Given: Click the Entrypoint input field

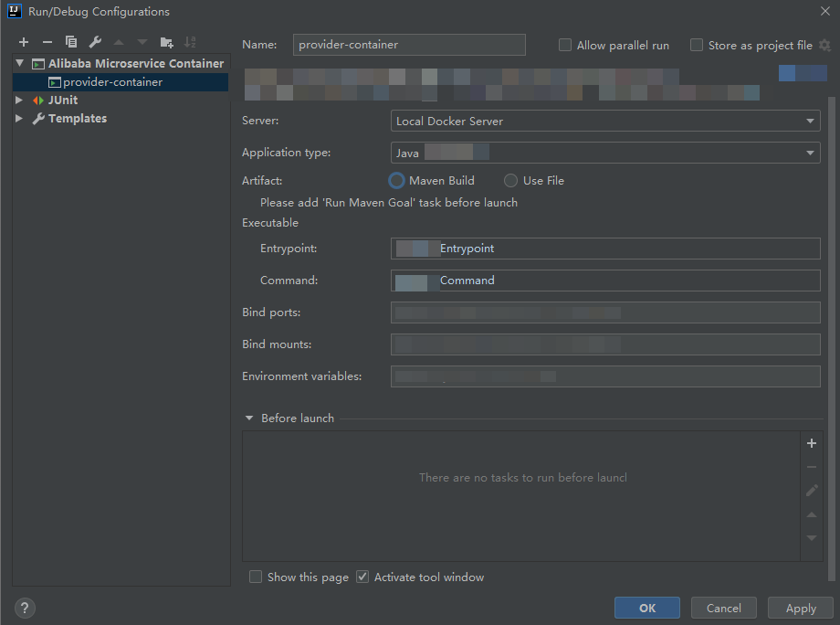Looking at the screenshot, I should pos(605,249).
